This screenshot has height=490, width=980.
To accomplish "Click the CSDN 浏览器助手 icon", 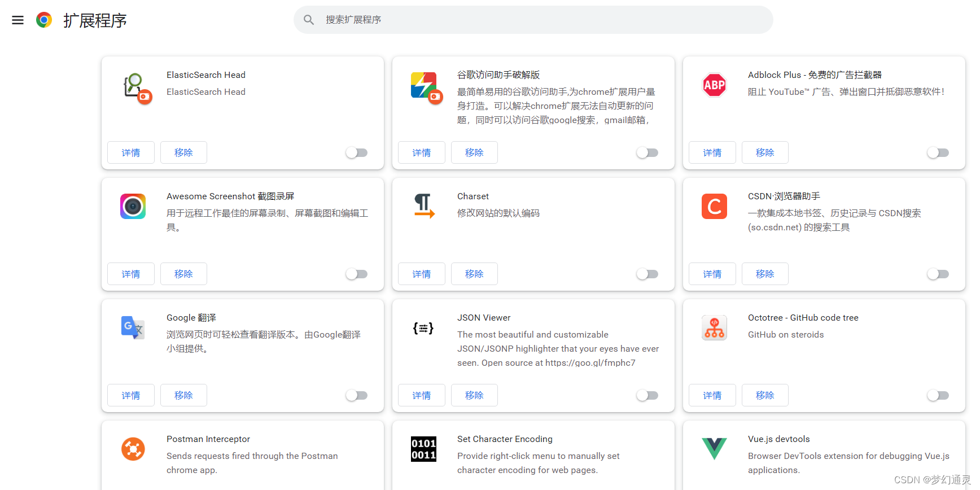I will point(714,207).
